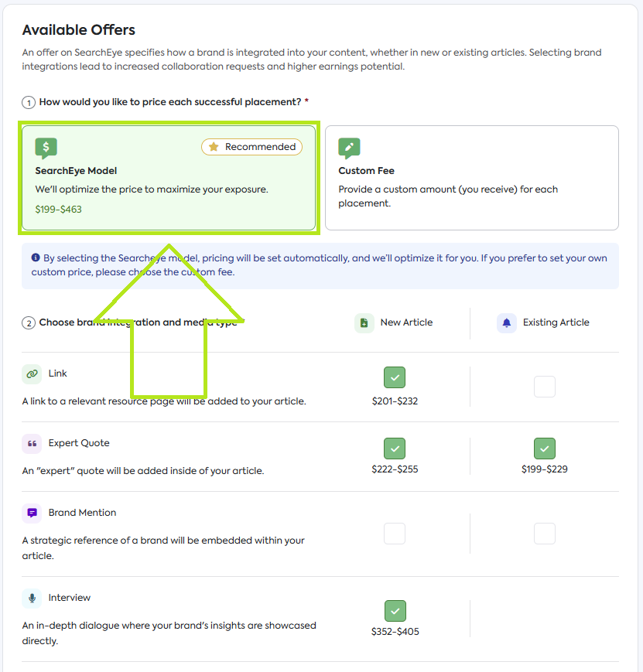Click the star icon in Recommended badge
643x672 pixels.
coord(214,147)
